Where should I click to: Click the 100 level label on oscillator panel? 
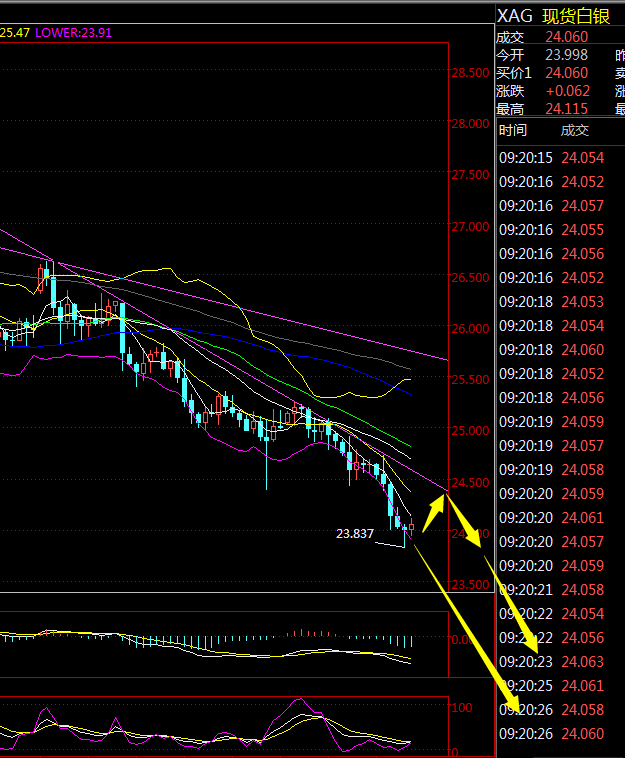tap(462, 708)
